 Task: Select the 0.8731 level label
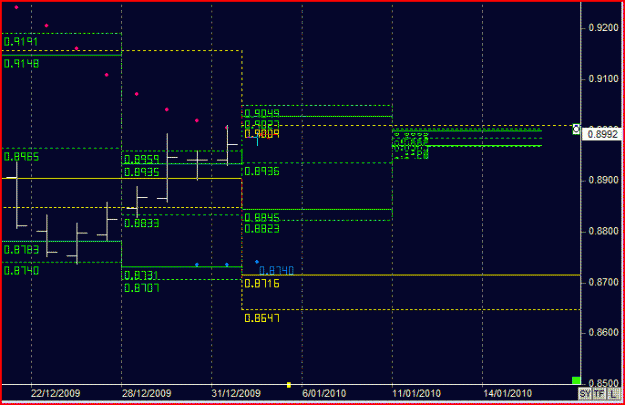142,275
